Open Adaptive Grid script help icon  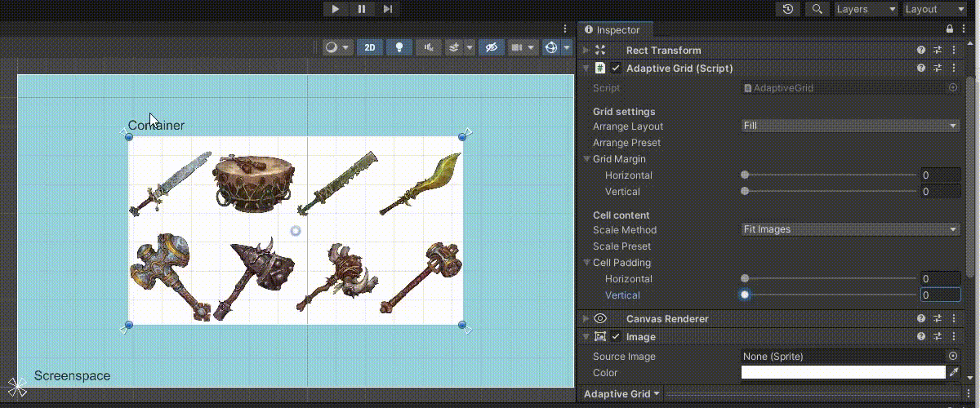coord(921,69)
